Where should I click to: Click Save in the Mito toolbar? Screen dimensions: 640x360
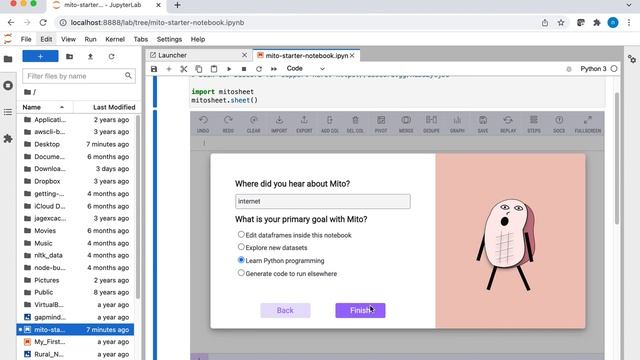pyautogui.click(x=483, y=124)
